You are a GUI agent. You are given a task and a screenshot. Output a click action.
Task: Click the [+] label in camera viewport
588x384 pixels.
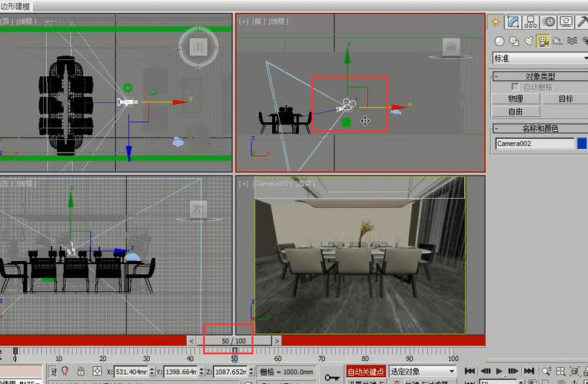(244, 184)
